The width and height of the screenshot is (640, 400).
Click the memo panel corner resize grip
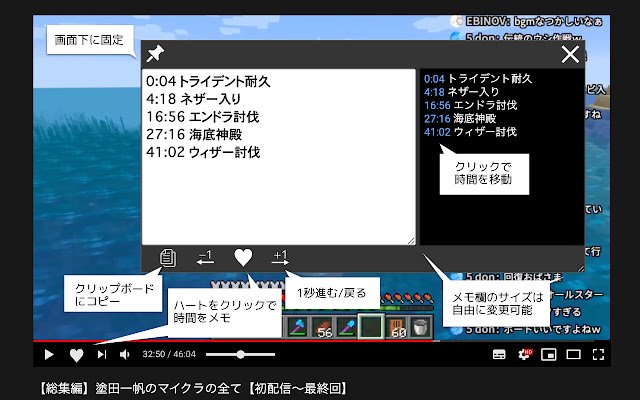580,268
